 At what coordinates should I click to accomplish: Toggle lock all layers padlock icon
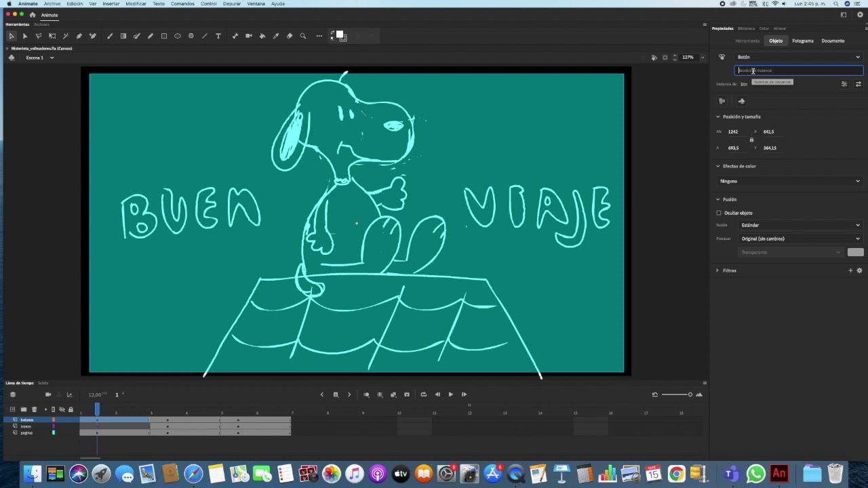click(x=71, y=409)
